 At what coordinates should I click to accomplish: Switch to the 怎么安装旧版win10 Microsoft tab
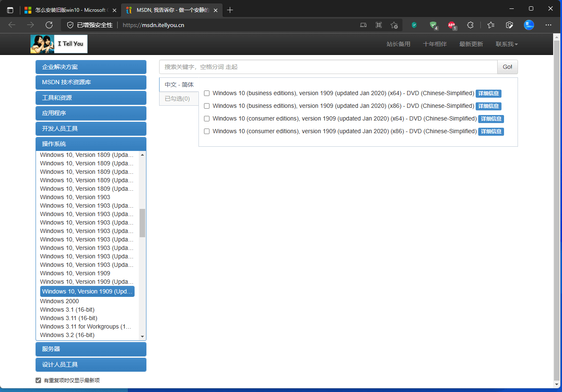tap(71, 10)
